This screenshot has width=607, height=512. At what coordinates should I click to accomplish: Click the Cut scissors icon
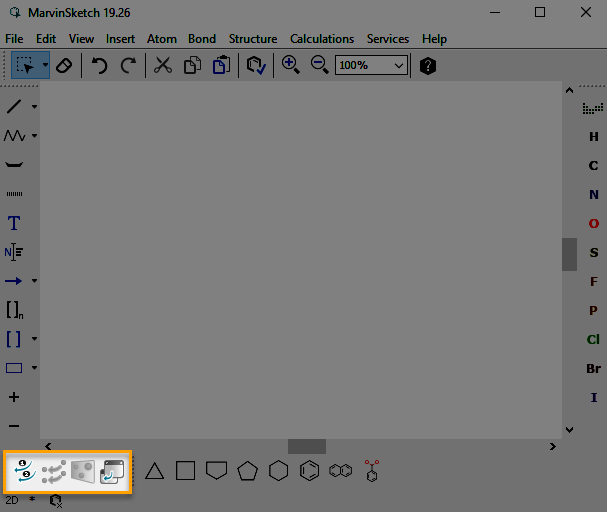point(164,65)
